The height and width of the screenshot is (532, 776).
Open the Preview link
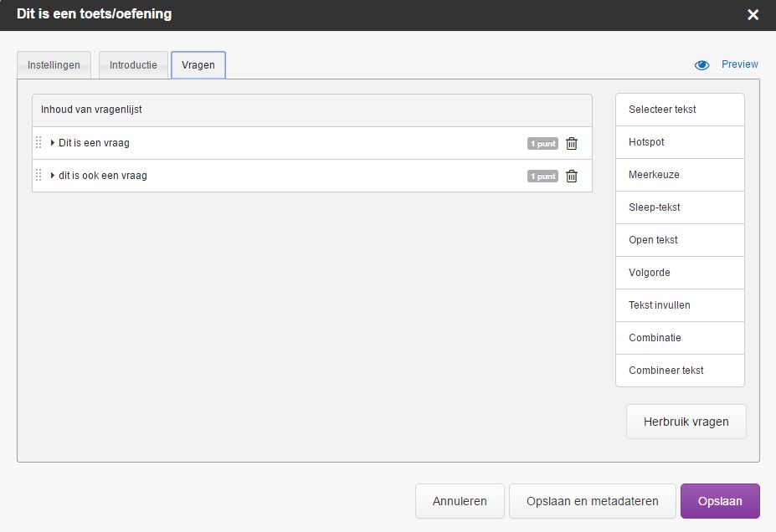739,64
